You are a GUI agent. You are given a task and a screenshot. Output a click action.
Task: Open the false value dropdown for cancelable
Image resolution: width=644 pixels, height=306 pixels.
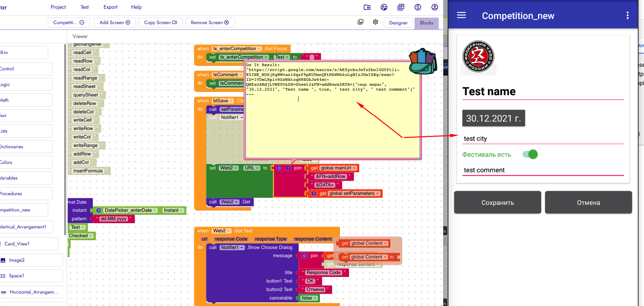coord(314,298)
